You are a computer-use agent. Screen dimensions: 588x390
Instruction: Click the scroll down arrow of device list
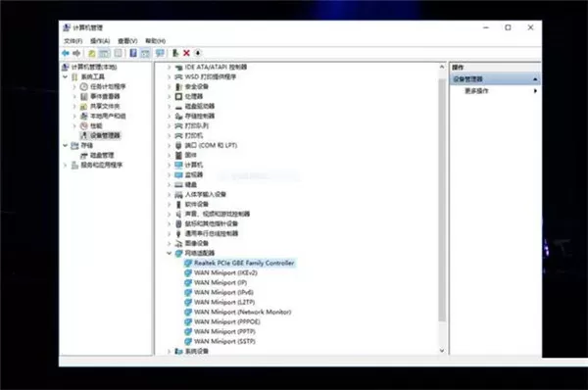tap(442, 351)
